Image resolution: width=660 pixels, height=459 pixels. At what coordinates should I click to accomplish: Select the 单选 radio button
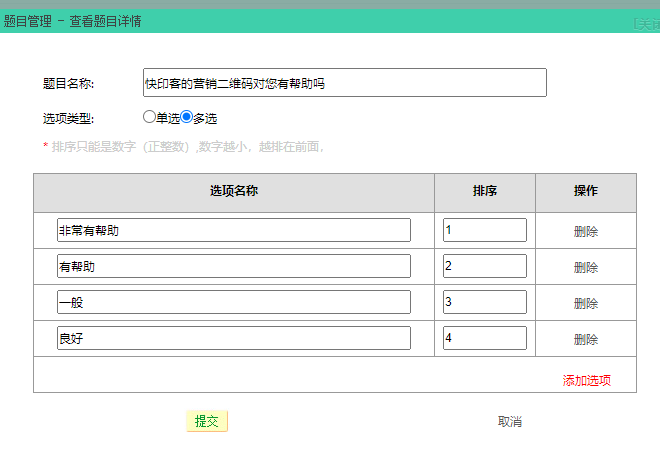tap(149, 117)
